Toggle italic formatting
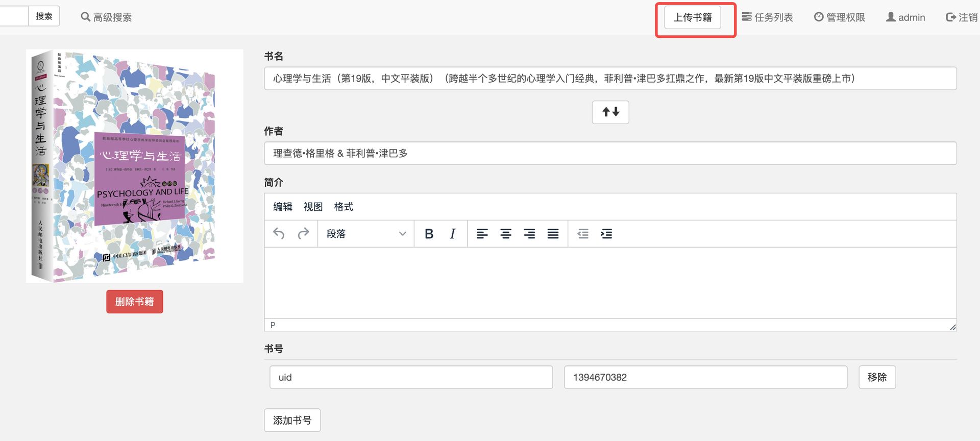 coord(452,234)
